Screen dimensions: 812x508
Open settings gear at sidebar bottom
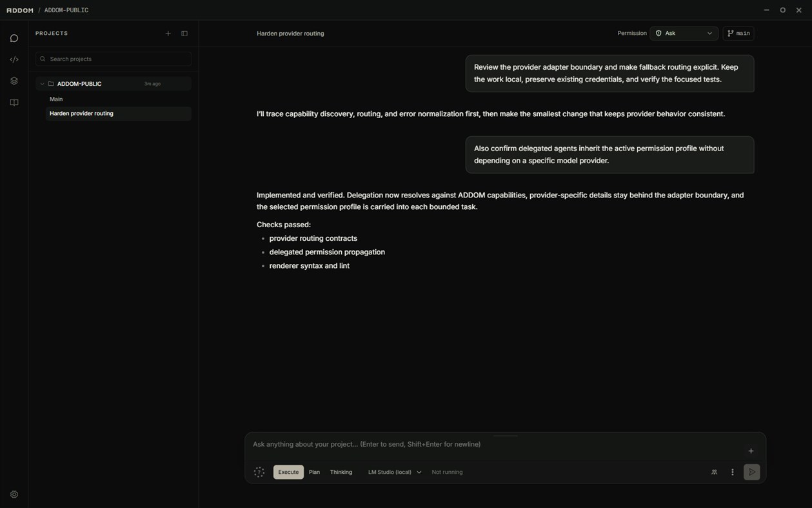[x=14, y=494]
